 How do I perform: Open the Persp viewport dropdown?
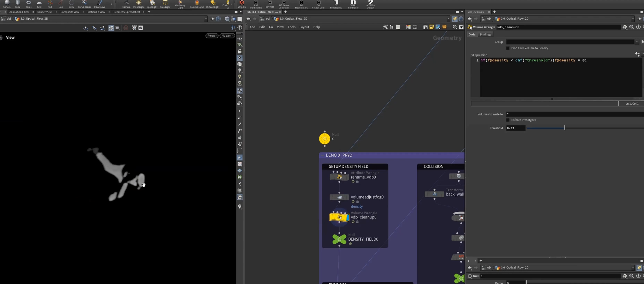[x=212, y=36]
